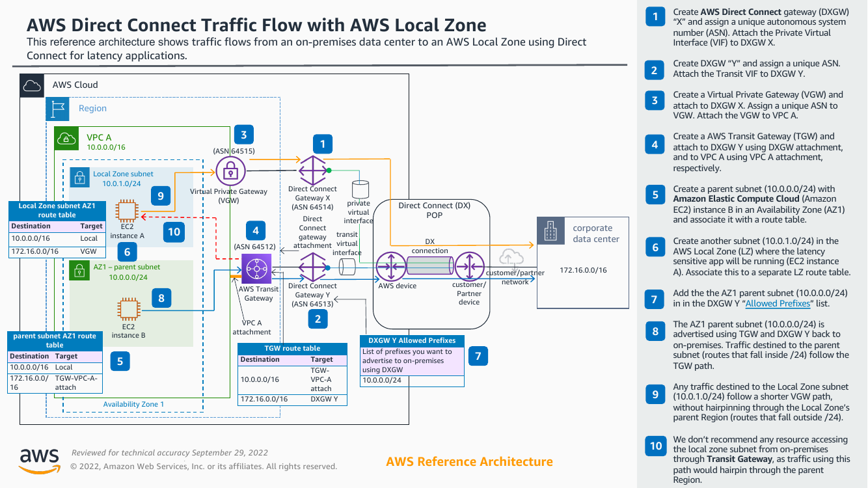Open the Allowed Prefixes link
Screen dimensions: 868x488
tap(778, 303)
